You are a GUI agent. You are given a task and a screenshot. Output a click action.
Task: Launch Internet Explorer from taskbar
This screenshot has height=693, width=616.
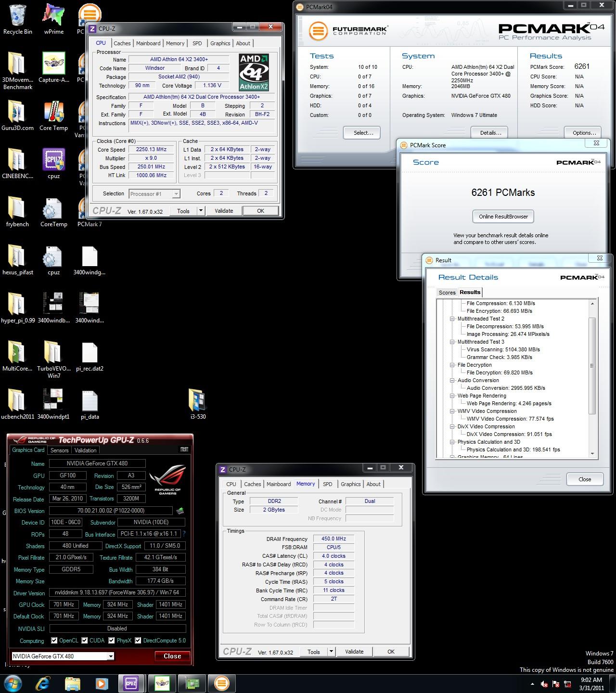[x=43, y=683]
